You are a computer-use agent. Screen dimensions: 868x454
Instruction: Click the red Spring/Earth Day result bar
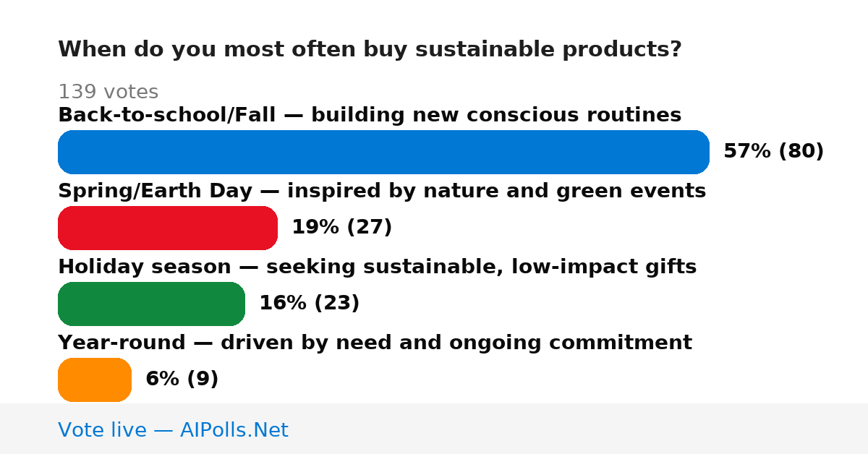[x=168, y=228]
